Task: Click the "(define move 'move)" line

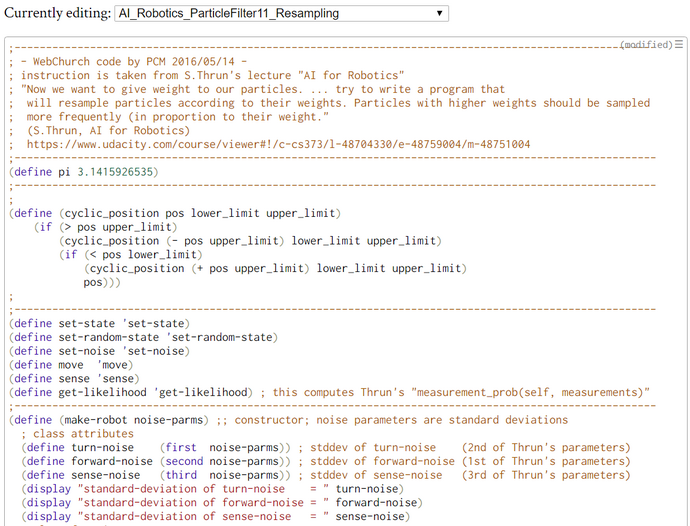Action: (71, 365)
